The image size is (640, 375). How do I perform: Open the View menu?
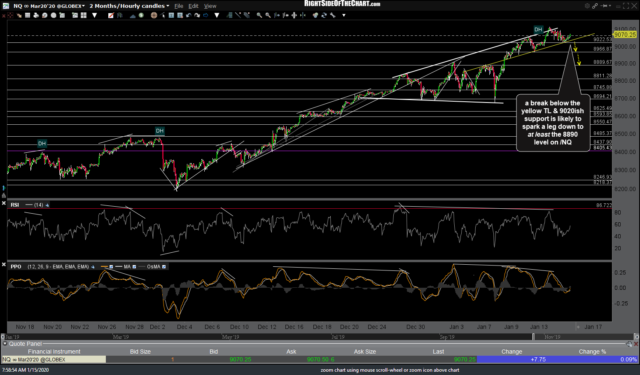(210, 6)
